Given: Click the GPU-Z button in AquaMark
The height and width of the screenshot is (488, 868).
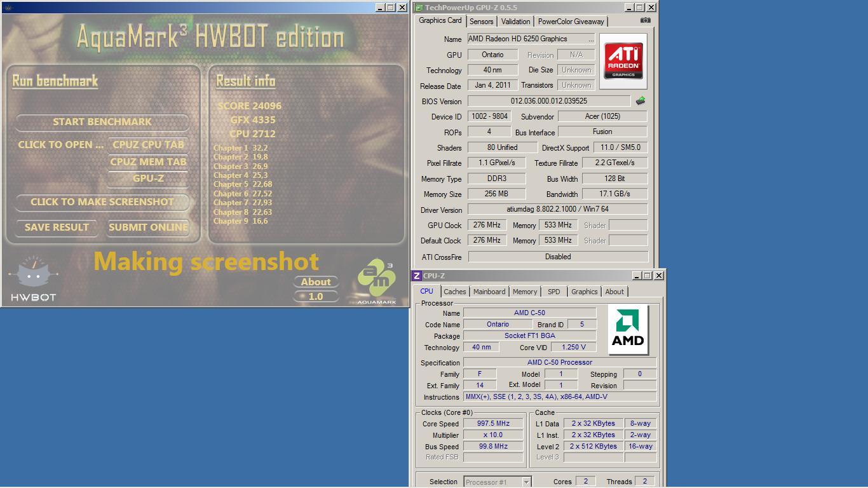Looking at the screenshot, I should click(x=148, y=179).
